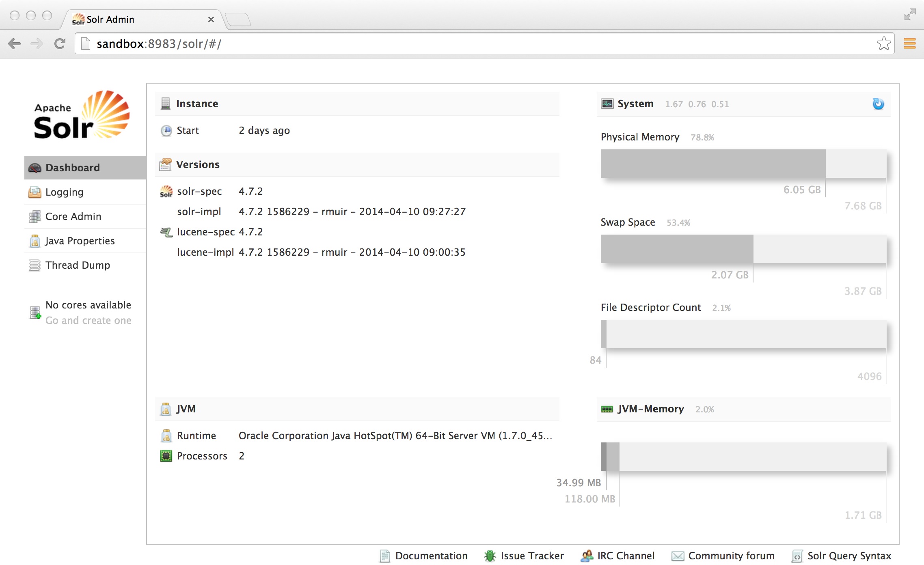Select Core Admin in the sidebar
This screenshot has width=924, height=565.
pos(73,216)
